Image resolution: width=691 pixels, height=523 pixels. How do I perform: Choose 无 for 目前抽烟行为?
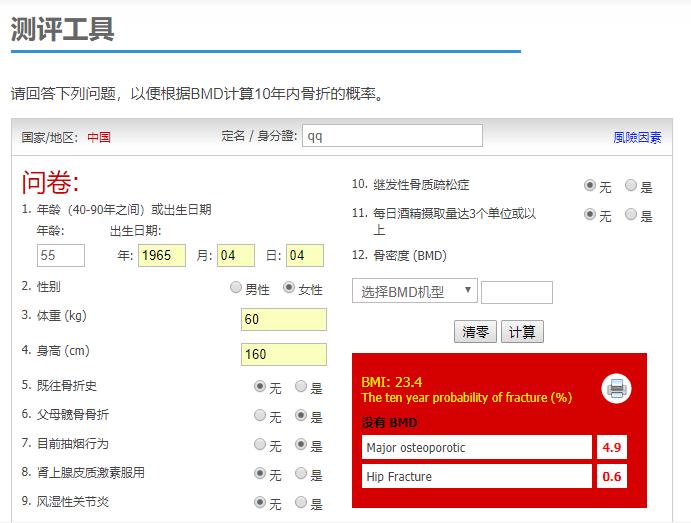[260, 444]
